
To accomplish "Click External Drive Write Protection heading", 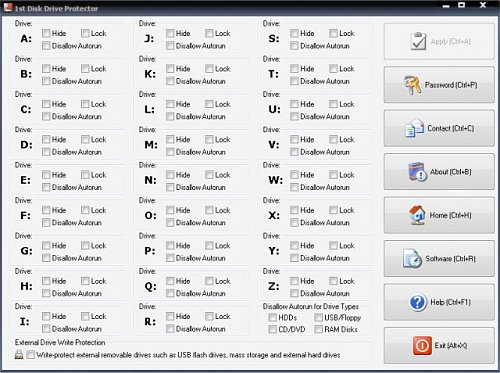I will tap(60, 342).
